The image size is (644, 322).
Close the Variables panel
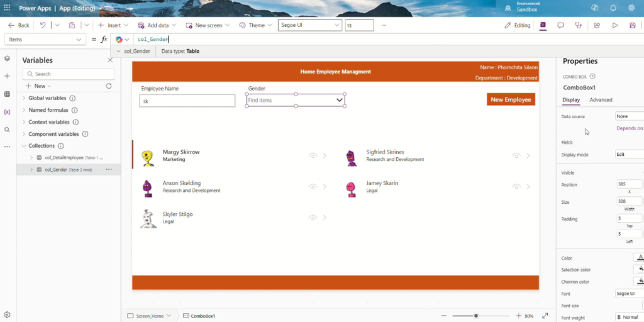pyautogui.click(x=110, y=60)
